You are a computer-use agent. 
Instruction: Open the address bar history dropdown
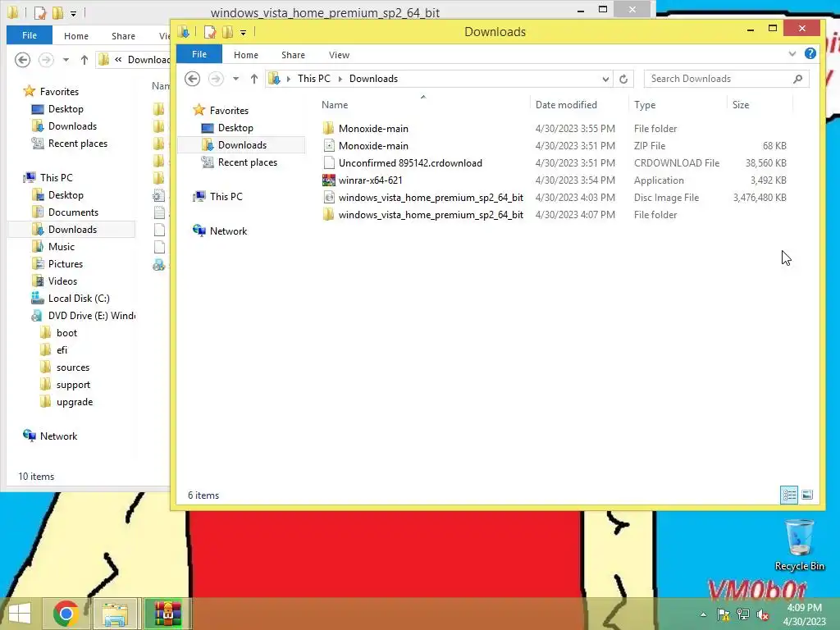coord(605,79)
